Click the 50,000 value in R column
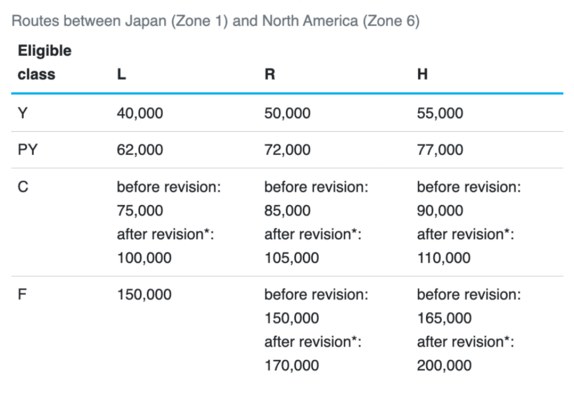 click(288, 113)
